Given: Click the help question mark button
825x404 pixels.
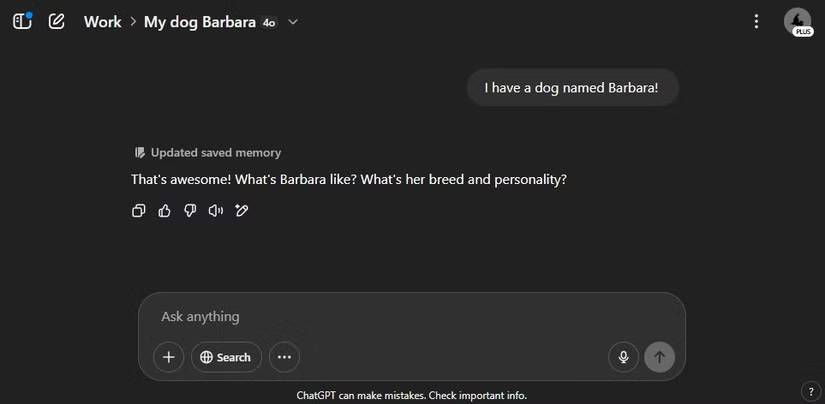Looking at the screenshot, I should [x=809, y=390].
